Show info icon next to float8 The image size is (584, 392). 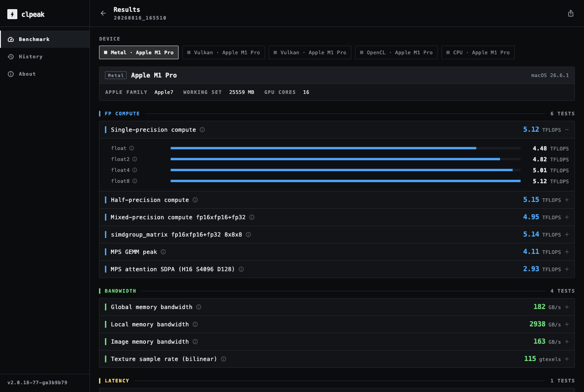[x=135, y=181]
